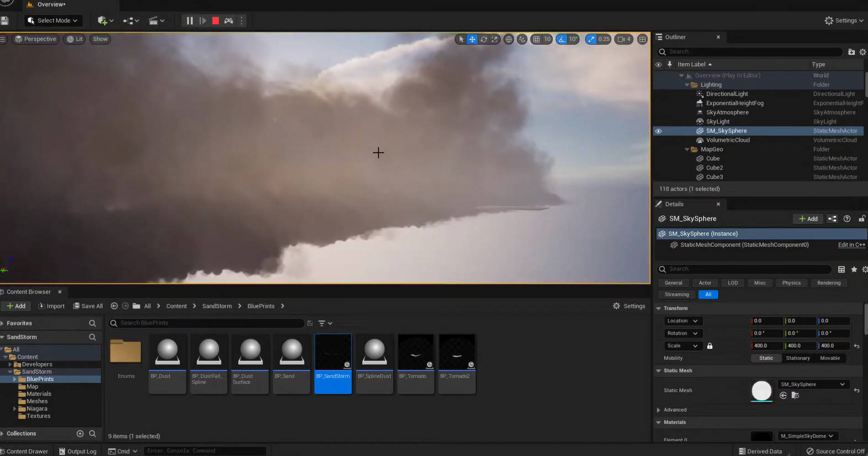Open the viewport layout maximize icon
This screenshot has width=868, height=456.
[x=642, y=39]
